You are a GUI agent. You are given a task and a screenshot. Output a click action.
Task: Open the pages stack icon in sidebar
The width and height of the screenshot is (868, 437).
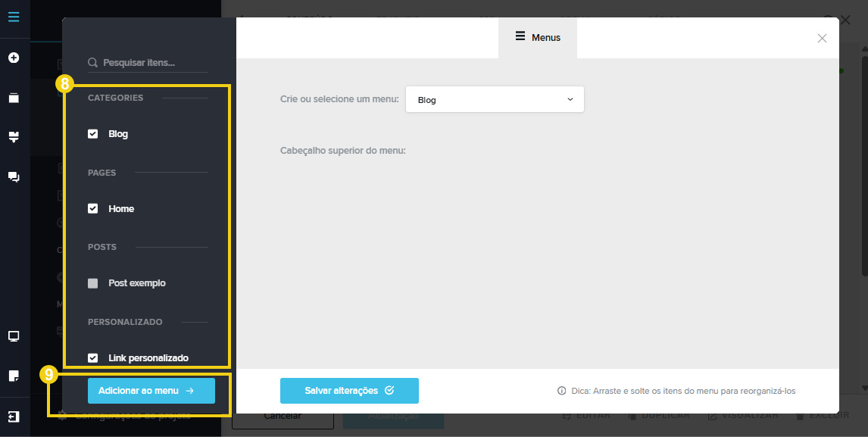14,98
